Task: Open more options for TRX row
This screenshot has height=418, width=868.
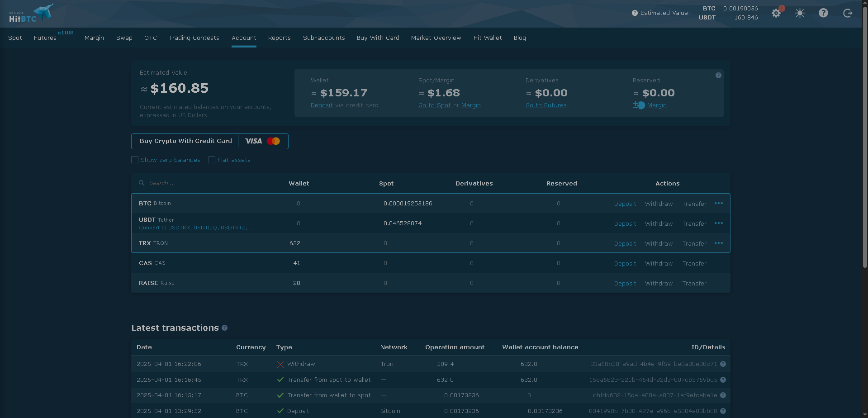Action: [x=719, y=243]
